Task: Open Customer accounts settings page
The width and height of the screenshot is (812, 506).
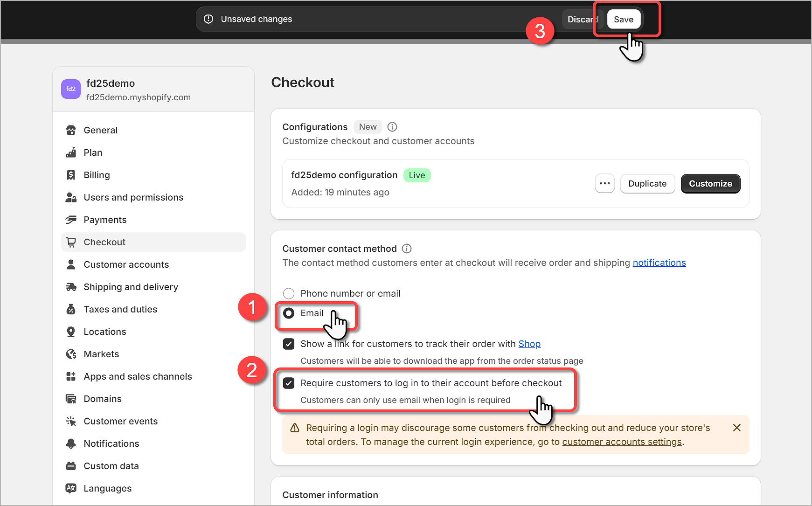Action: click(x=126, y=264)
